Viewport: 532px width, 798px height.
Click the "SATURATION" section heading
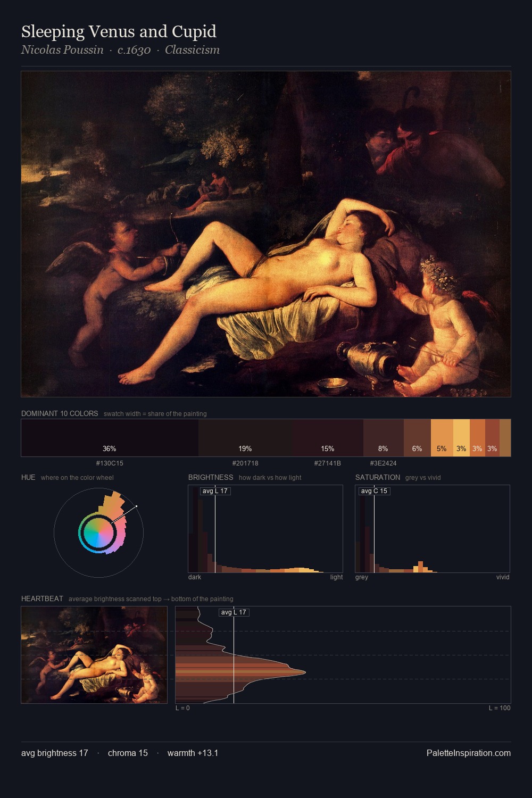378,477
